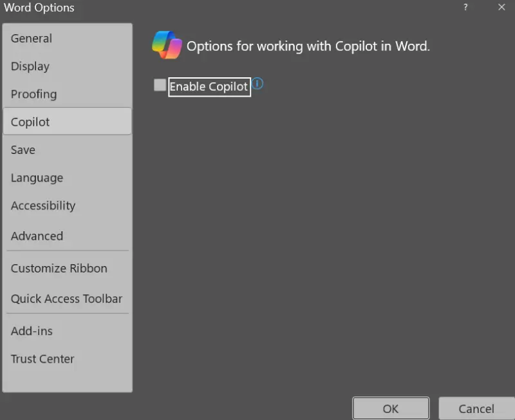Click the Enable Copilot label text
The height and width of the screenshot is (420, 515).
pos(209,87)
